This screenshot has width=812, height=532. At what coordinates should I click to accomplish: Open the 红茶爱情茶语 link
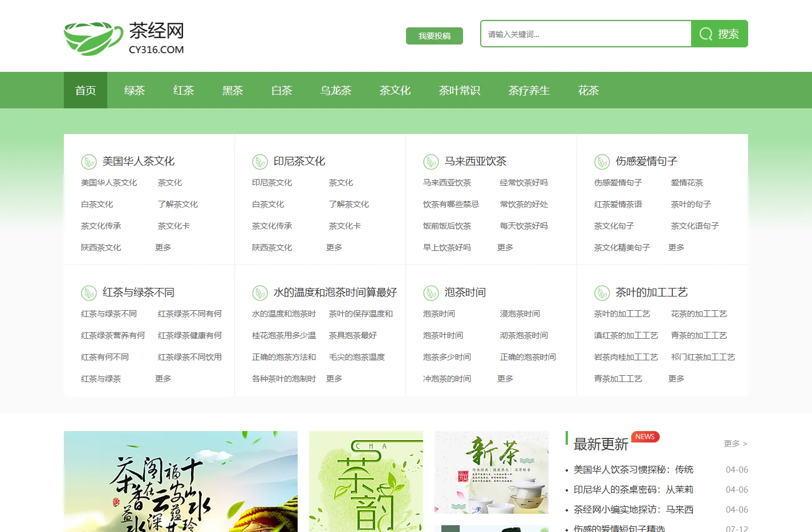click(x=618, y=204)
